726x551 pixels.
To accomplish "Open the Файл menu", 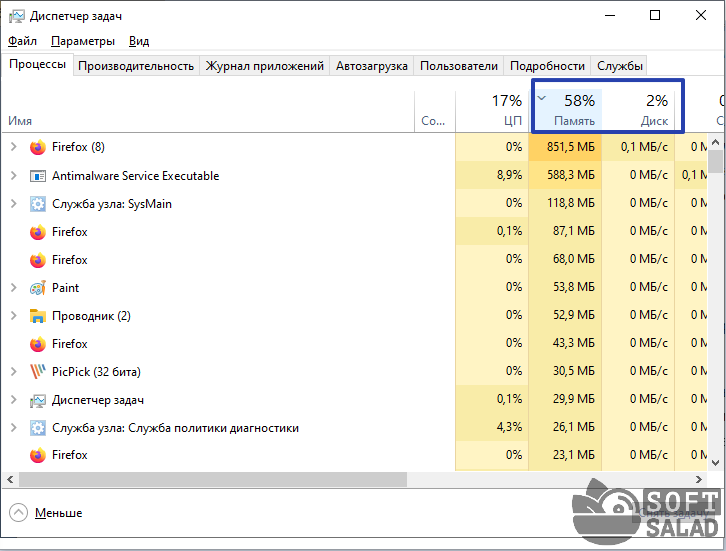I will click(22, 41).
